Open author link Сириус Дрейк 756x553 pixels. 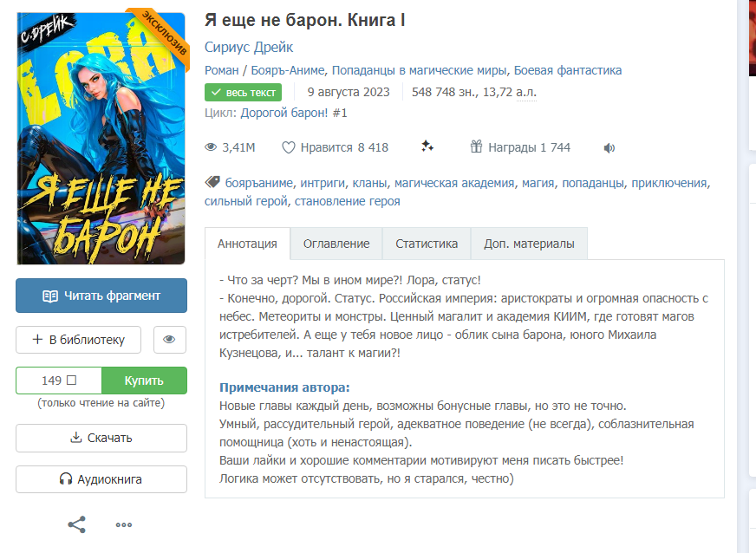coord(249,48)
